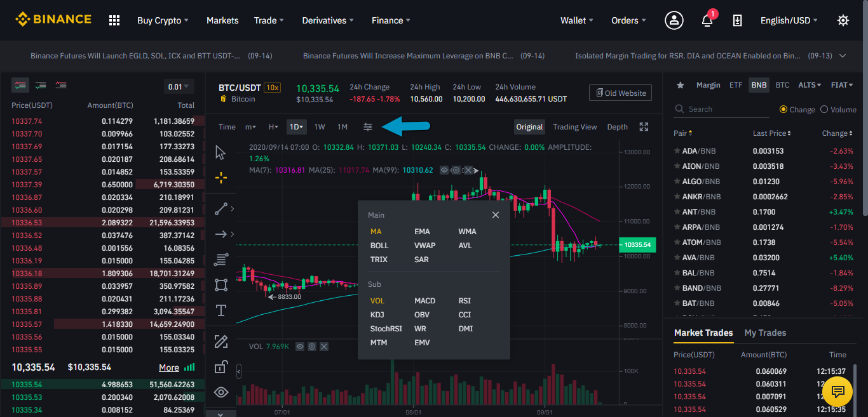Open the theme settings icon in header

[843, 20]
